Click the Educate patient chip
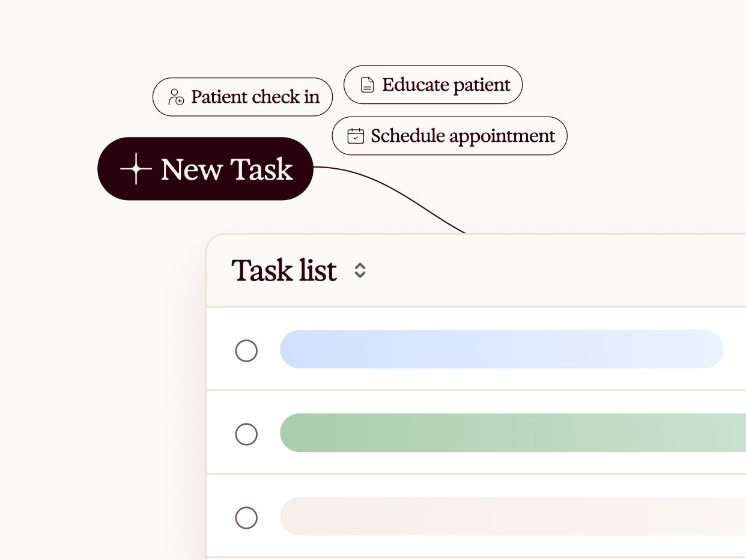The width and height of the screenshot is (746, 560). [433, 85]
